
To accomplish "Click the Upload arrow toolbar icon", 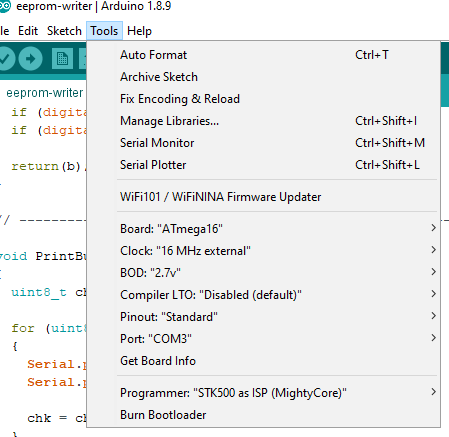I will coord(30,59).
